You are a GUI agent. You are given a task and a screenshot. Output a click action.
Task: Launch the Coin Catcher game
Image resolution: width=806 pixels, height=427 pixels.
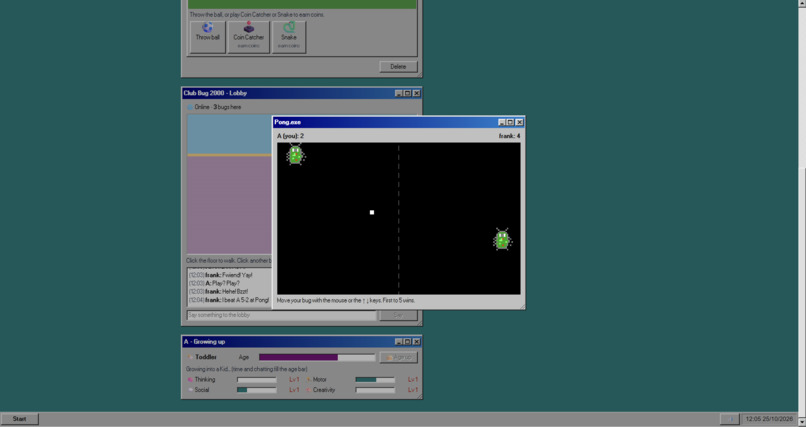pyautogui.click(x=249, y=37)
